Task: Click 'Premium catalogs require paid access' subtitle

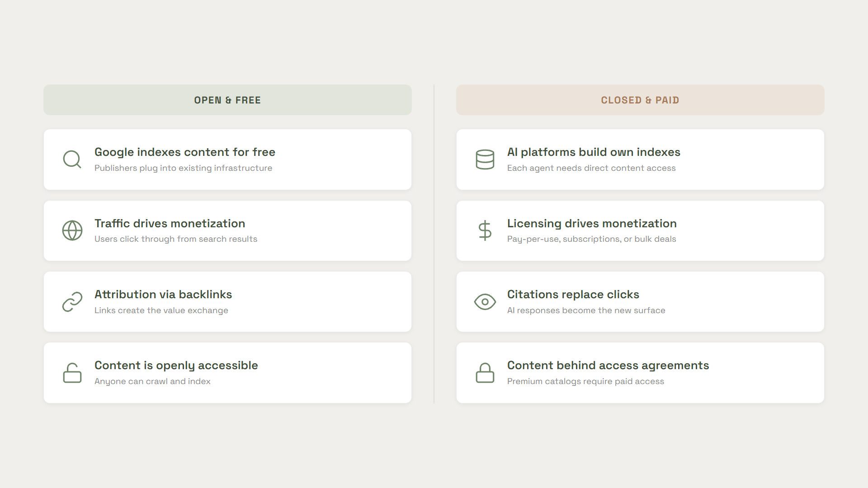Action: (585, 381)
